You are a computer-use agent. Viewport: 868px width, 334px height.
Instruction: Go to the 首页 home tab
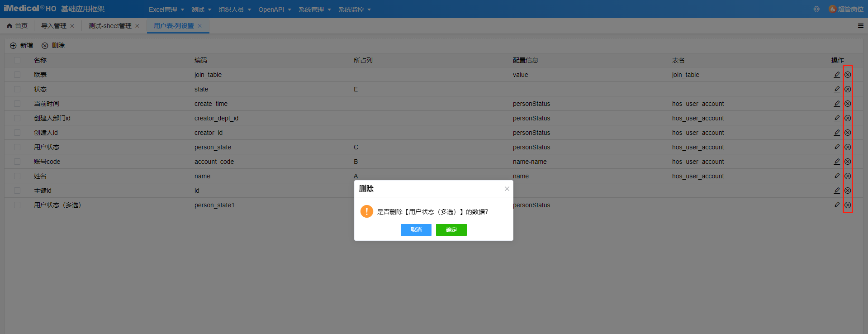(17, 26)
